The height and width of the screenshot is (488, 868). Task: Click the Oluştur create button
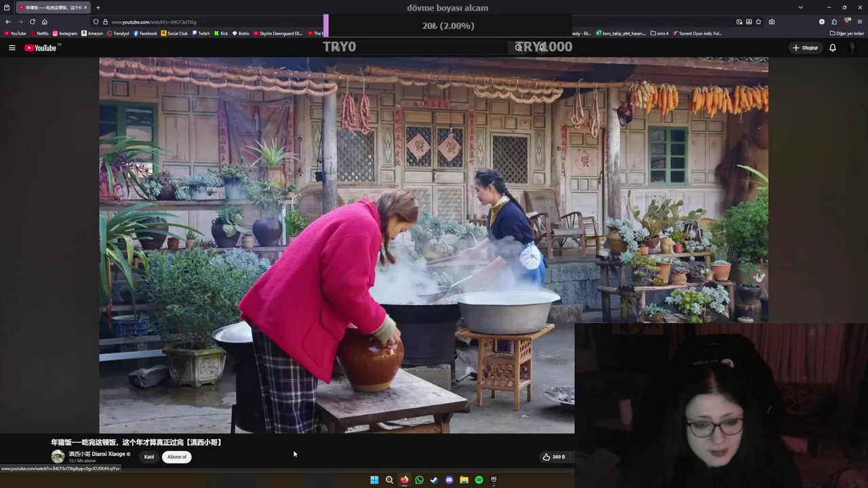[805, 47]
